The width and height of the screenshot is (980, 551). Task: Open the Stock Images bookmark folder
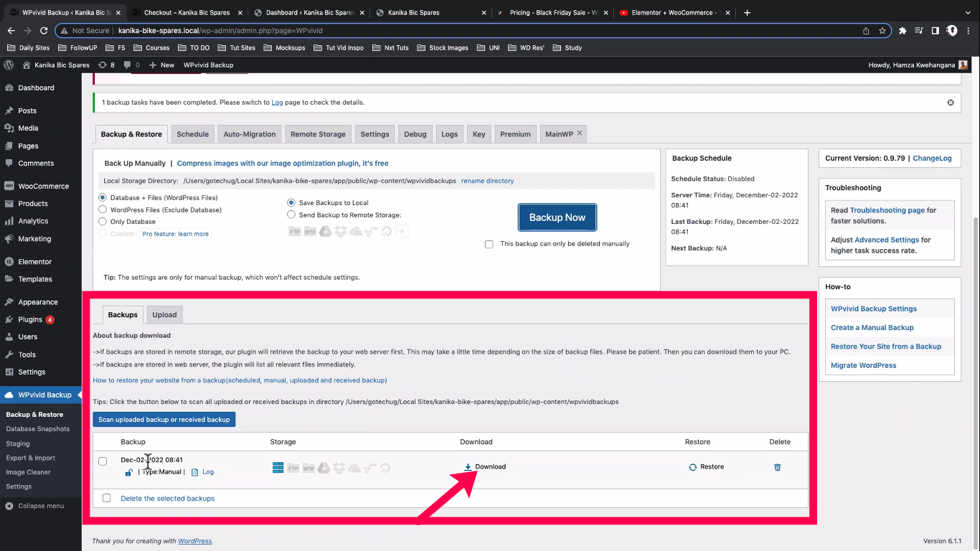pyautogui.click(x=443, y=48)
